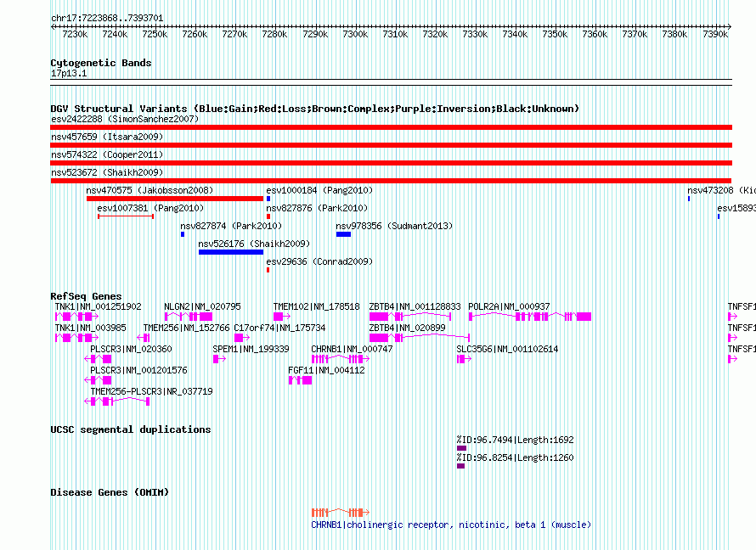756x550 pixels.
Task: Click the Disease Genes (OMIM) track title
Action: [110, 492]
